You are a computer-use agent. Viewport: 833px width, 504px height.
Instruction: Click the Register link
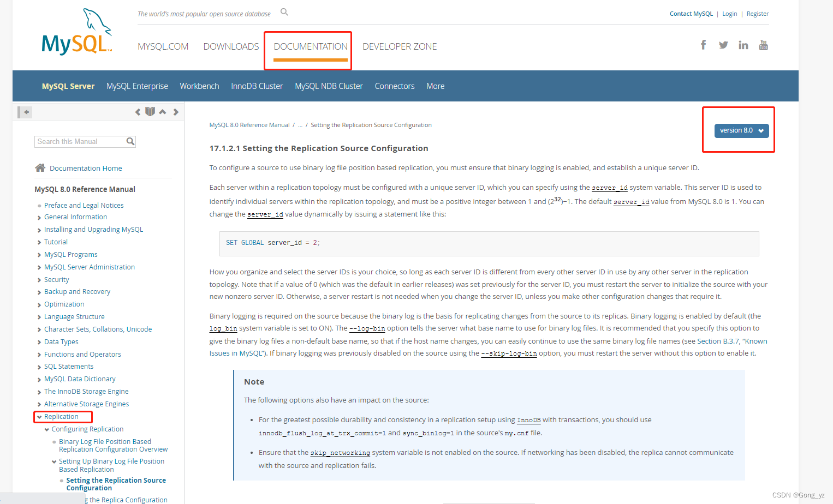click(x=758, y=14)
